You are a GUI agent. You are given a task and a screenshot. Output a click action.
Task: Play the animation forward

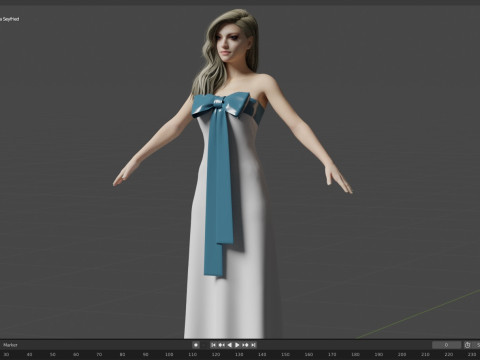pyautogui.click(x=237, y=345)
